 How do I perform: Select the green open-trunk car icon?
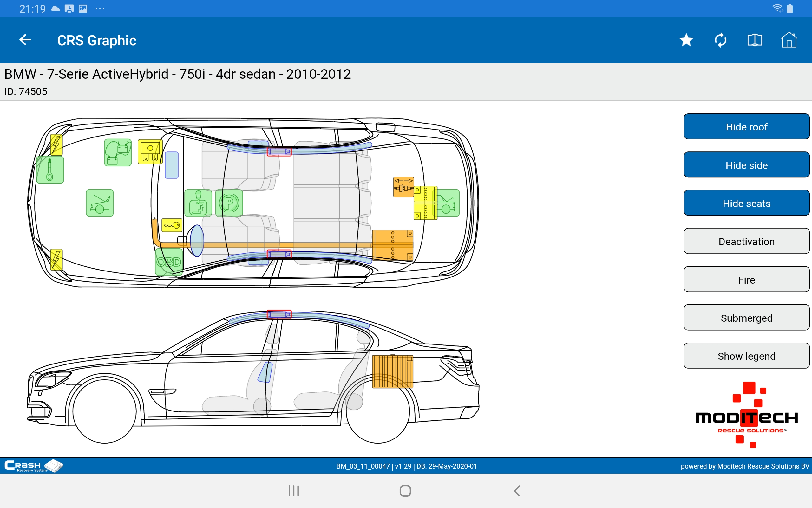[x=448, y=203]
